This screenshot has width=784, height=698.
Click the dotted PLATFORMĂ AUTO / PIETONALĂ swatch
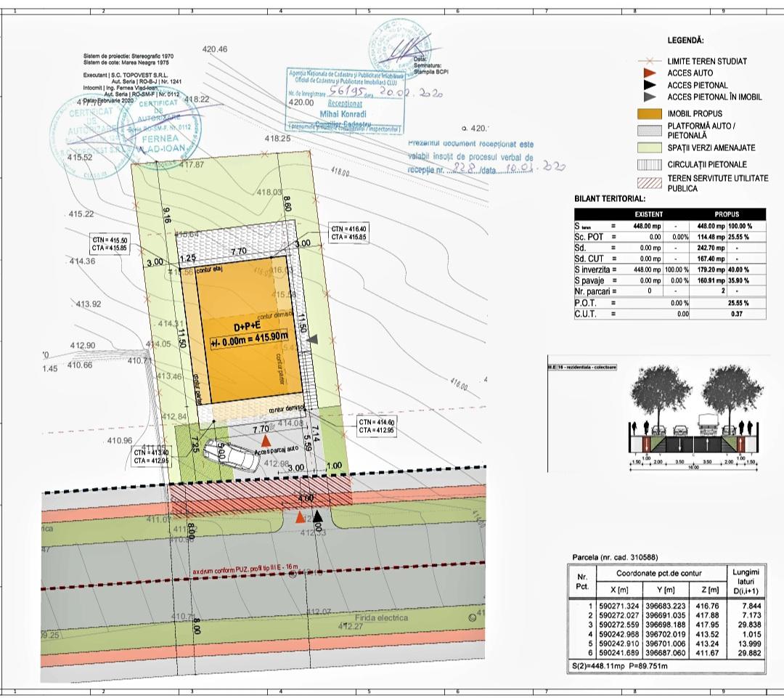(650, 131)
